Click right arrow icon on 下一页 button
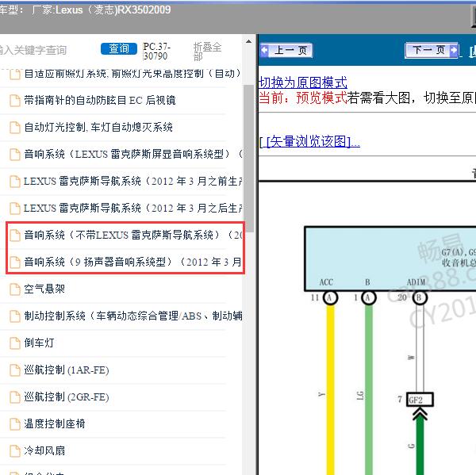The image size is (476, 475). click(x=454, y=50)
